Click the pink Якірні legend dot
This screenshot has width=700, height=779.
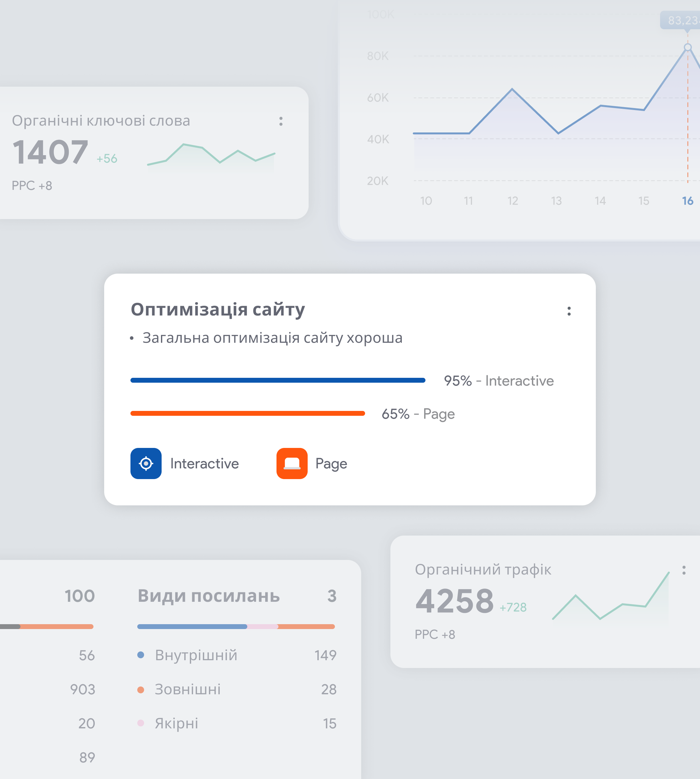coord(141,723)
